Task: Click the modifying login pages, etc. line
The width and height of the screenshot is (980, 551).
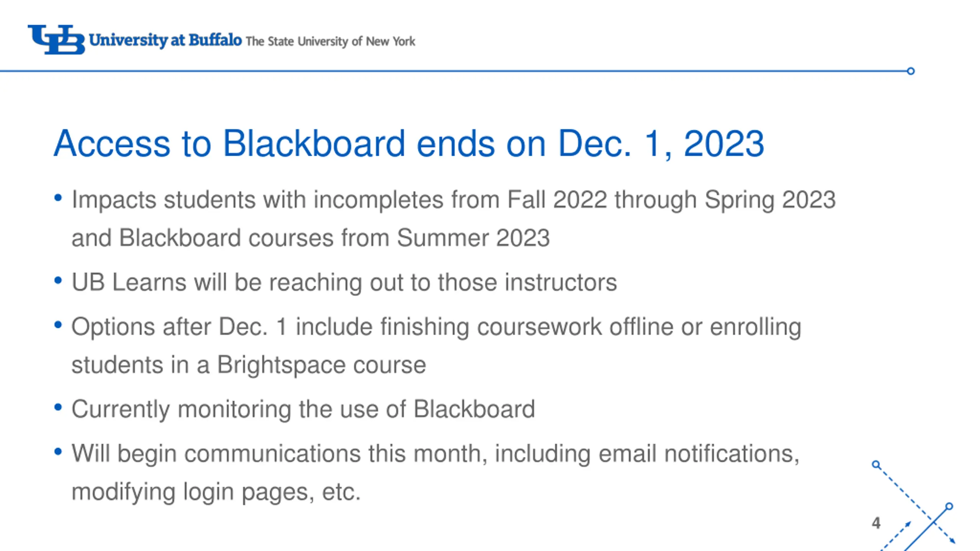Action: point(216,492)
